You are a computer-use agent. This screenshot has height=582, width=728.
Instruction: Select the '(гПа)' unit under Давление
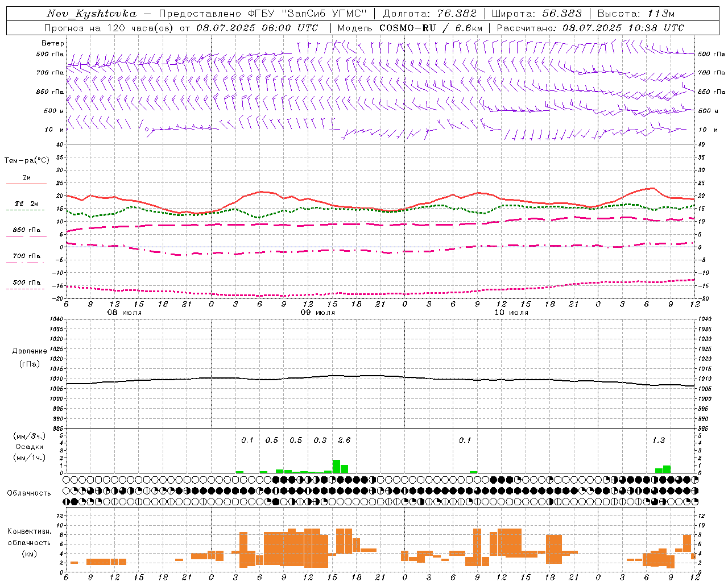30,364
